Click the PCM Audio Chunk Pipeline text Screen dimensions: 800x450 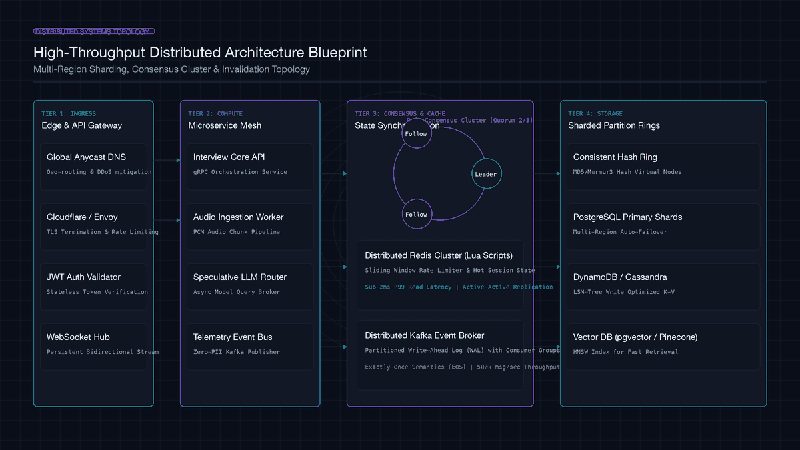click(x=236, y=232)
